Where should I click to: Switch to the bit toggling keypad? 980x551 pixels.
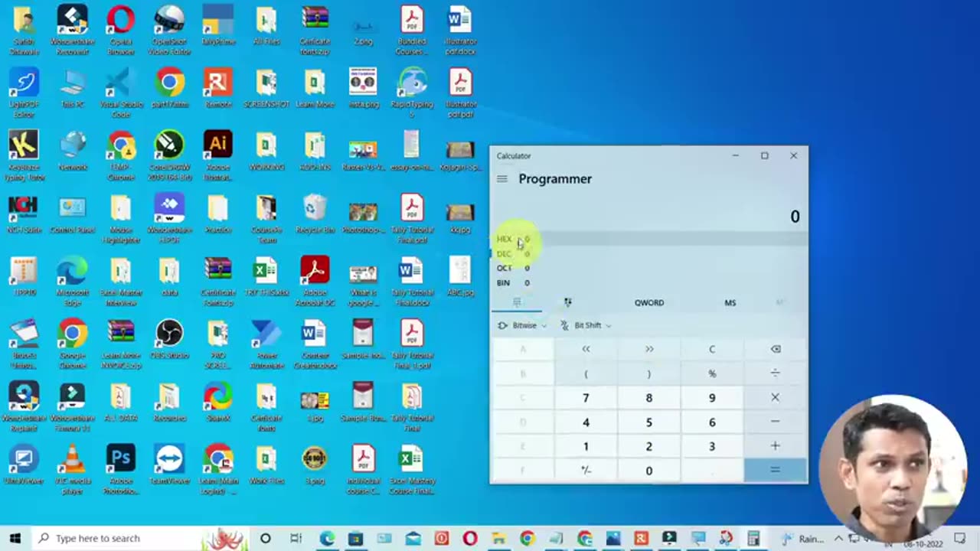click(567, 302)
